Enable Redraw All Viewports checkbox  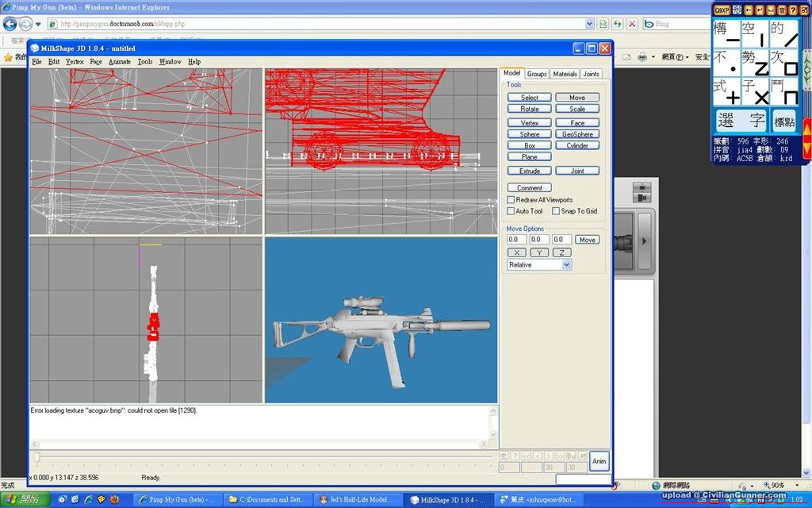(511, 200)
